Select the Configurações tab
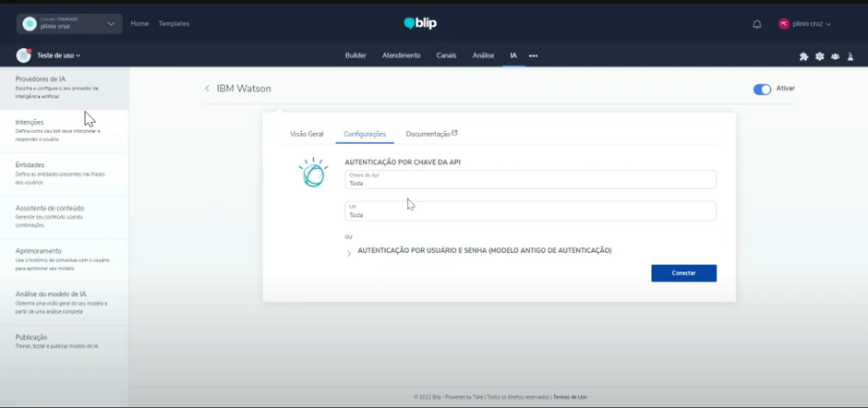The image size is (868, 408). [x=365, y=134]
